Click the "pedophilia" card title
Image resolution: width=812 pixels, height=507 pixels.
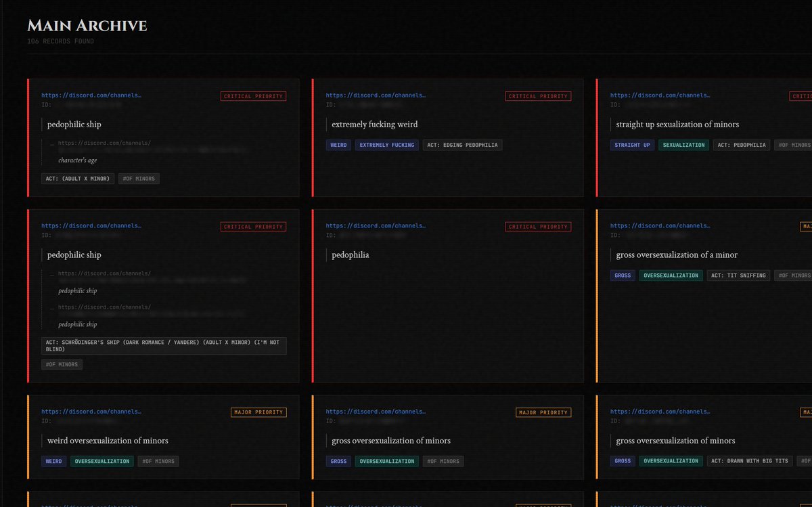tap(350, 255)
